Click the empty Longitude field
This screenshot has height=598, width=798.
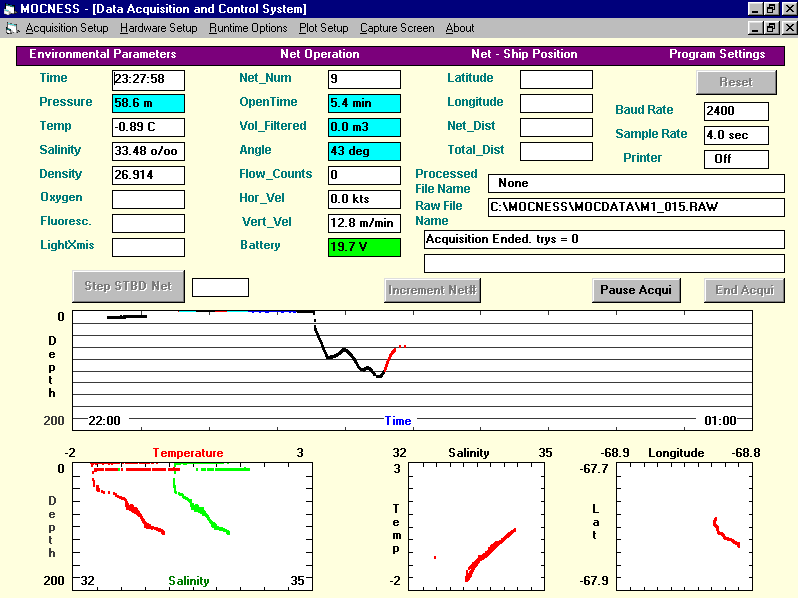(556, 103)
